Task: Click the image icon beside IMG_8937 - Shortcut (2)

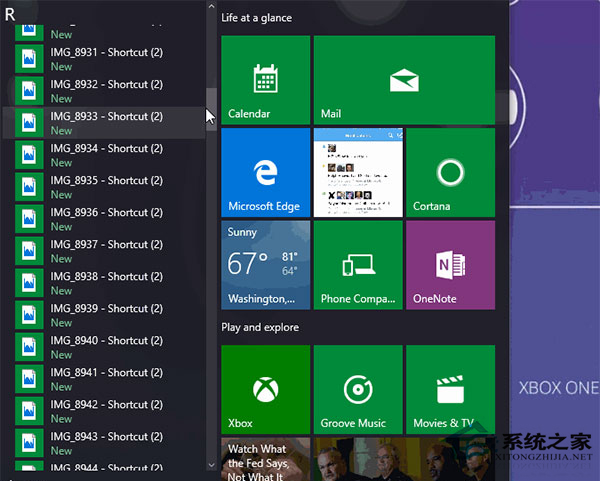Action: pos(29,251)
